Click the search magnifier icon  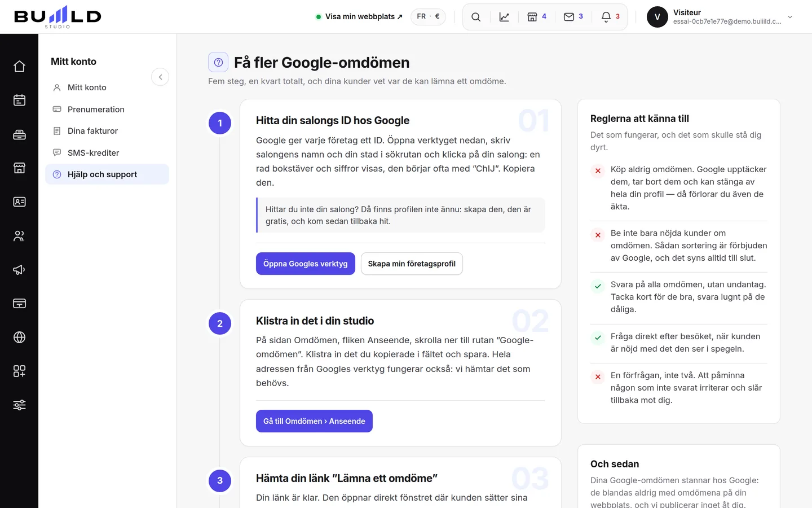pos(476,17)
